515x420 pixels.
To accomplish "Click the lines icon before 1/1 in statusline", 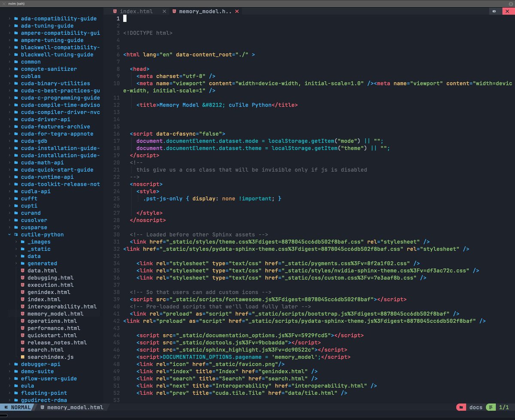I will (x=491, y=407).
